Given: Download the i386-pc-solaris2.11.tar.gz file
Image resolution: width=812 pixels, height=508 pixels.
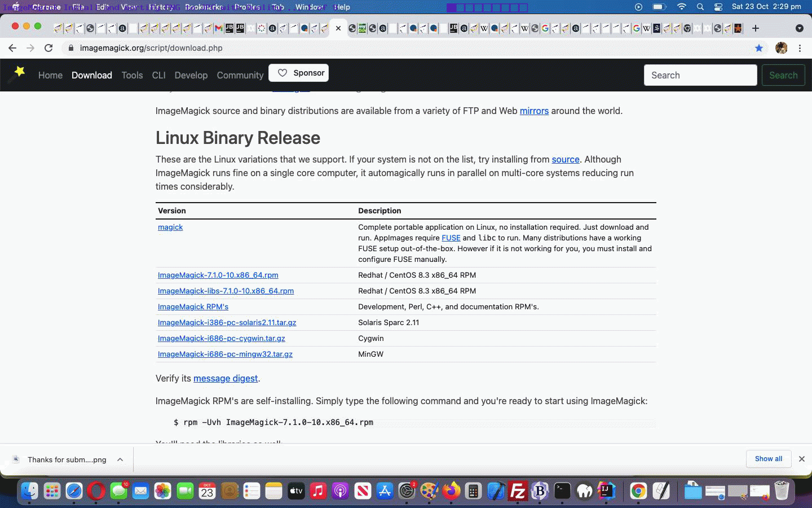Looking at the screenshot, I should coord(227,322).
